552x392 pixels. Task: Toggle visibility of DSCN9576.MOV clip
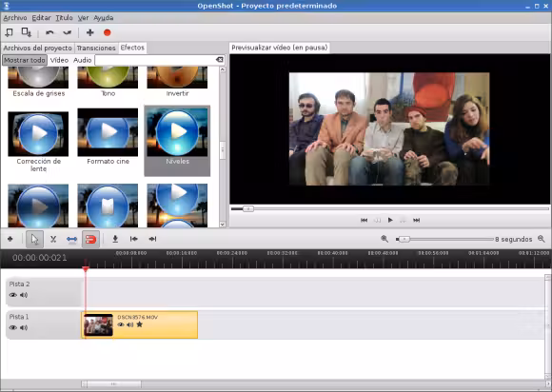pyautogui.click(x=121, y=324)
